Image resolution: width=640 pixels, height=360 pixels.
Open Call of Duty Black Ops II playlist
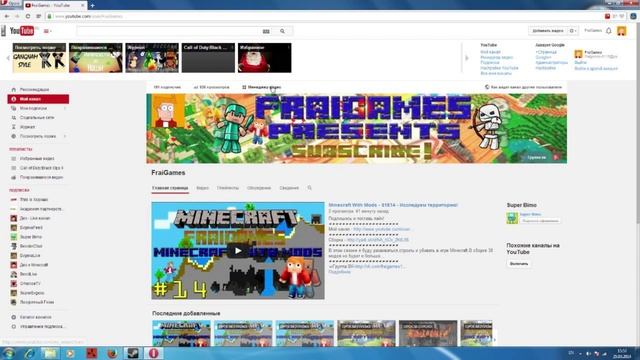pos(41,168)
